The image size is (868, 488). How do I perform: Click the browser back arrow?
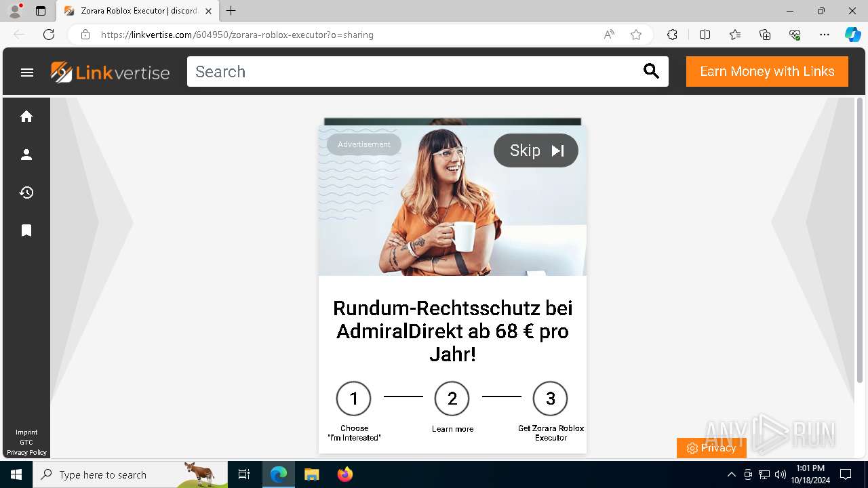coord(19,35)
